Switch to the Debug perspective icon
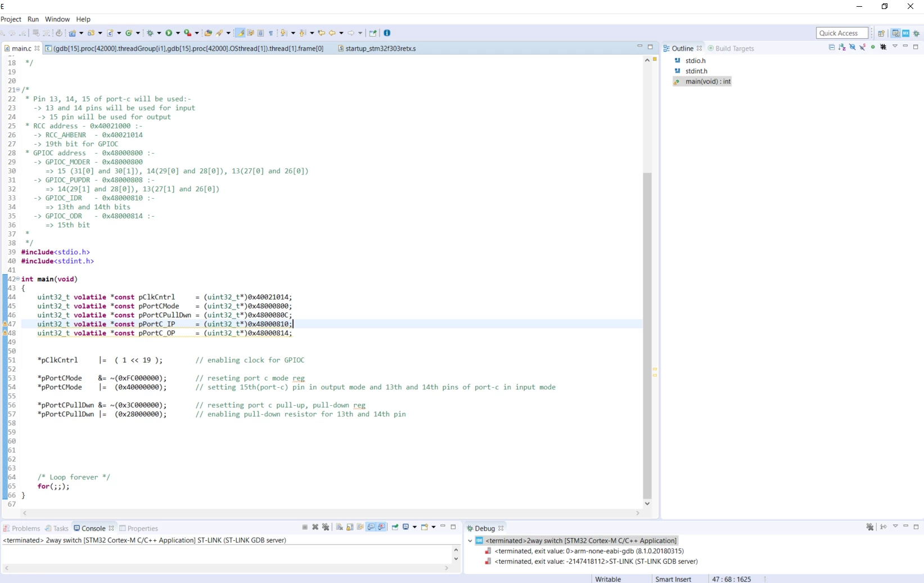 tap(917, 33)
